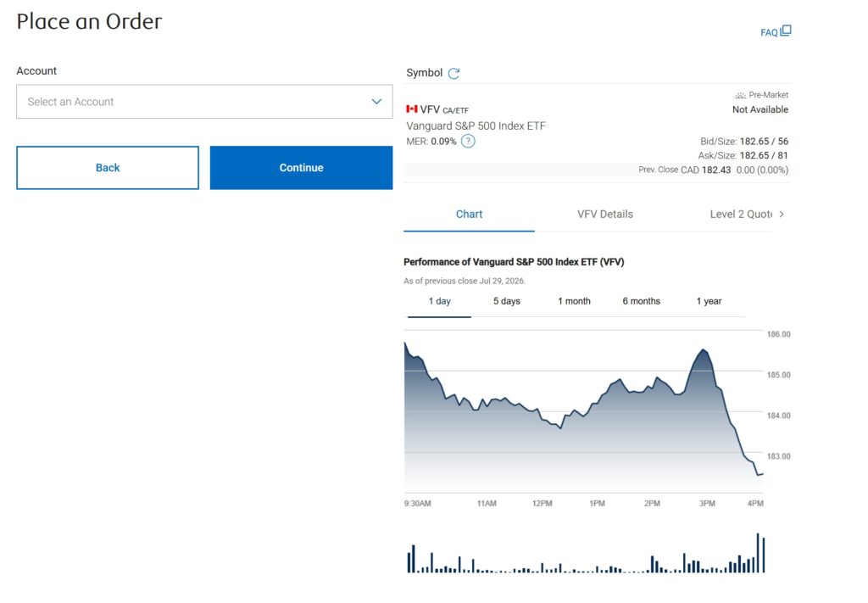Select the 5 days chart range
The height and width of the screenshot is (603, 868).
pos(507,301)
